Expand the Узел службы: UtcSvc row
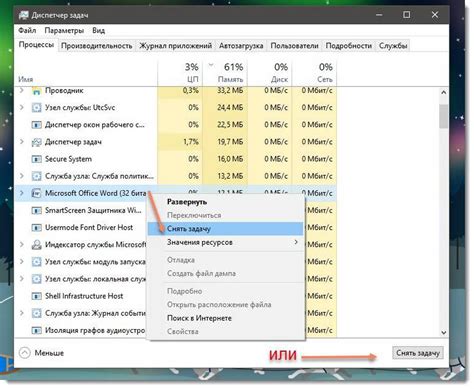 [22, 107]
